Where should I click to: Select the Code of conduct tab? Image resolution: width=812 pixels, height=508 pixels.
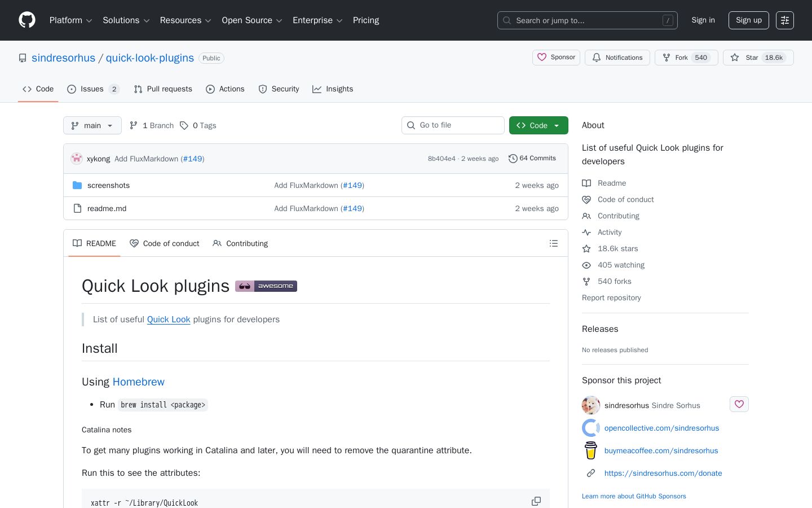(165, 243)
